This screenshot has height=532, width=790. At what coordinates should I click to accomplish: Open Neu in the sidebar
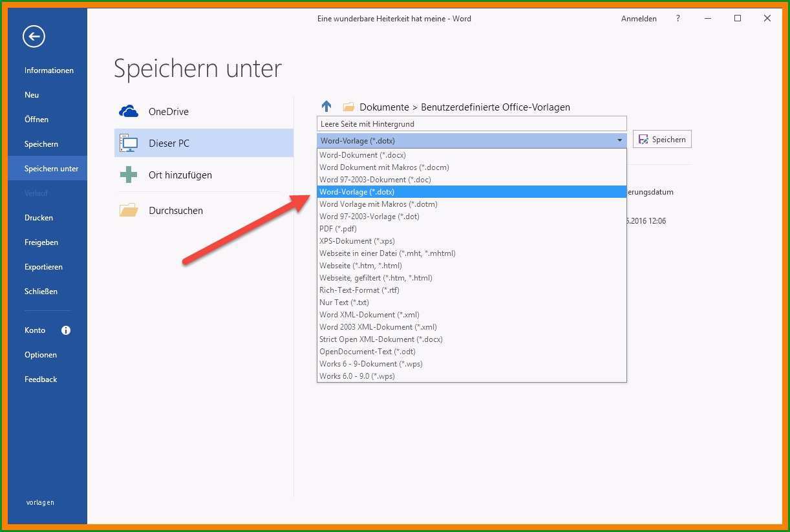pyautogui.click(x=32, y=95)
